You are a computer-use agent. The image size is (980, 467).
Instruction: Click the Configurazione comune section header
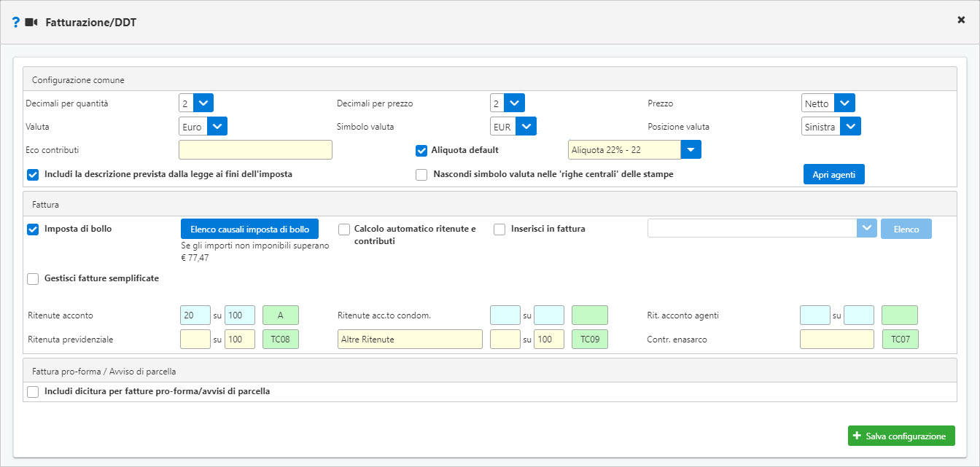click(489, 79)
